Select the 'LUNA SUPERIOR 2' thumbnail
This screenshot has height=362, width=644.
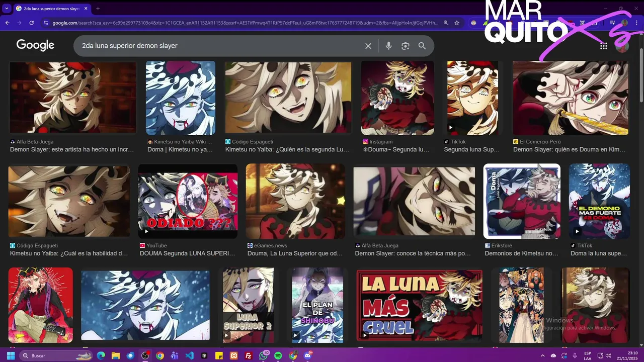(248, 305)
